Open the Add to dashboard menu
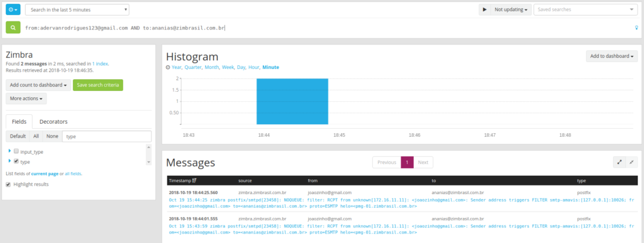This screenshot has height=243, width=644. click(x=611, y=56)
